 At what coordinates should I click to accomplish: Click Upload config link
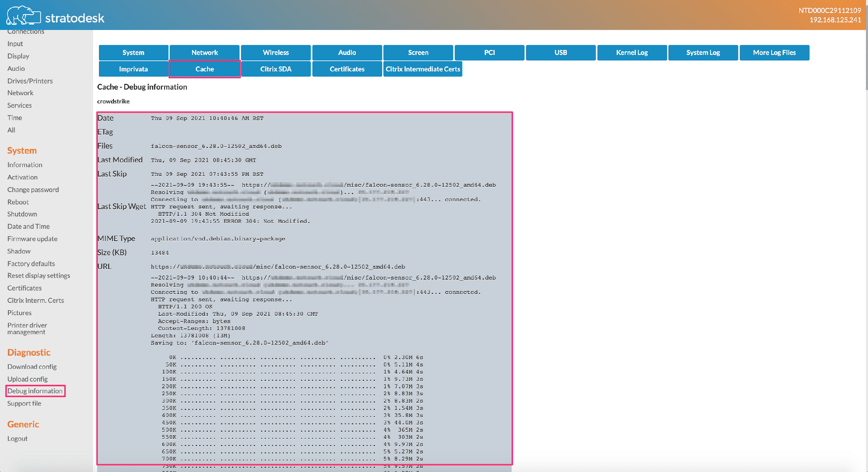tap(27, 379)
